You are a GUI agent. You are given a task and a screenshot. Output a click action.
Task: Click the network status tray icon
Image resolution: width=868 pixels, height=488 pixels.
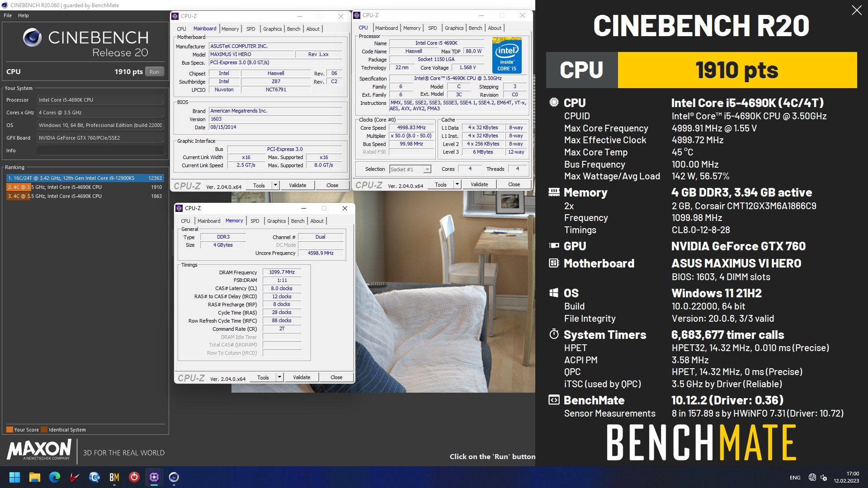pyautogui.click(x=812, y=478)
